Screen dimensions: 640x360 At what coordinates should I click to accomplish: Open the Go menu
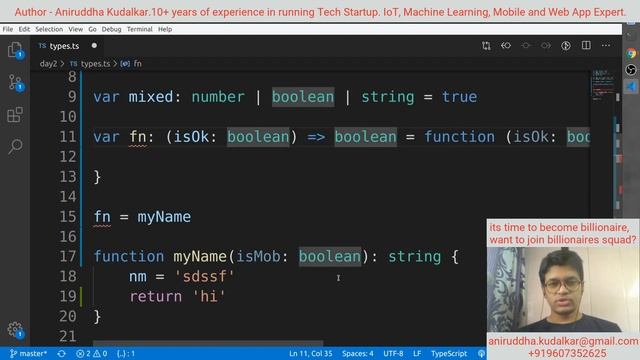[92, 29]
